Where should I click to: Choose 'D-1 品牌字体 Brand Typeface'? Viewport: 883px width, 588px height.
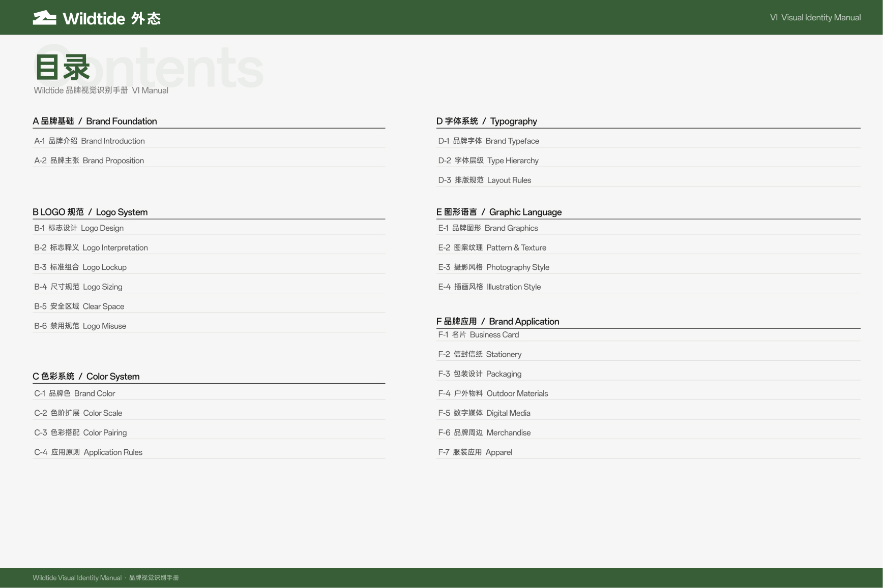[x=489, y=141]
